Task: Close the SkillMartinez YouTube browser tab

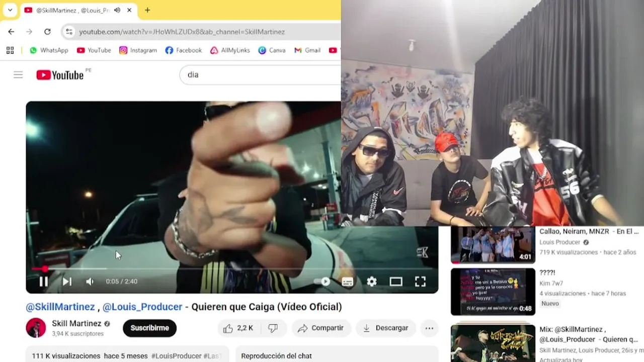Action: click(x=129, y=10)
